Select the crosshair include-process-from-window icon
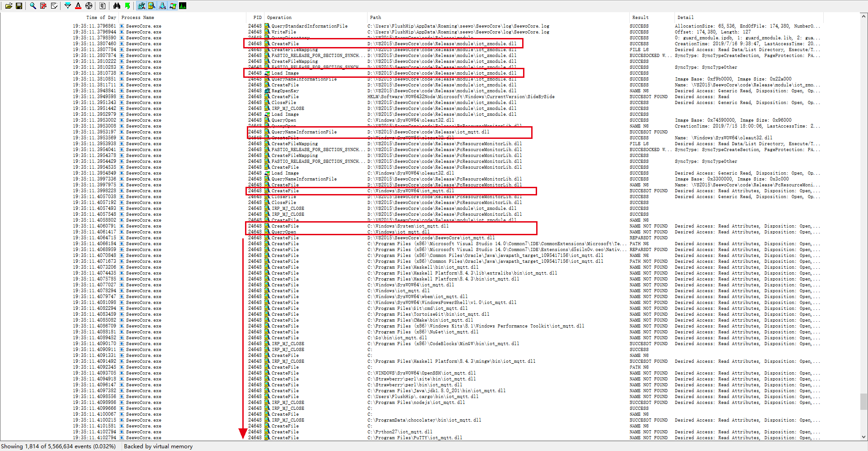Screen dimensions: 868x451 (89, 6)
